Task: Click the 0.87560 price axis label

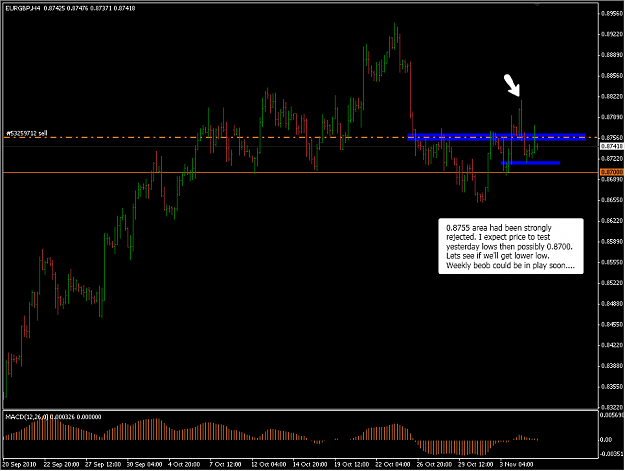Action: (612, 138)
